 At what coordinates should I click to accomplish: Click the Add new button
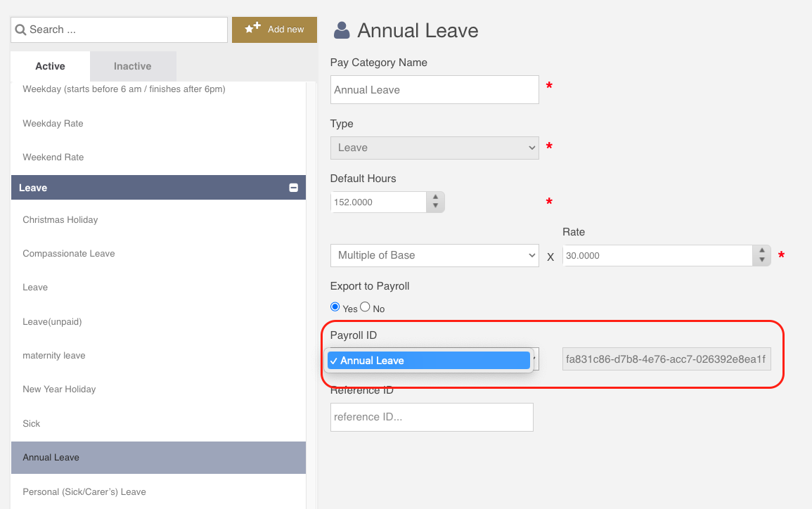coord(274,30)
